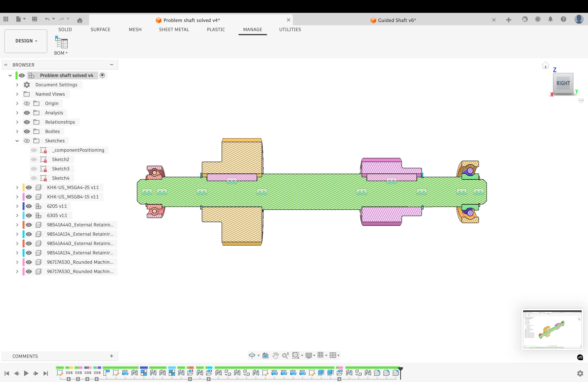Image resolution: width=588 pixels, height=382 pixels.
Task: Expand the KHK-US_MSGB4-15 v1:1 component
Action: pos(17,197)
